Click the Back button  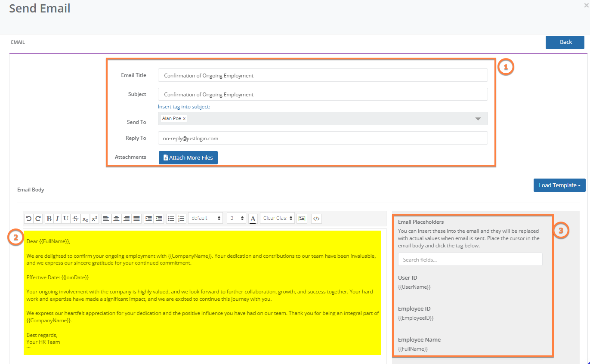point(565,42)
